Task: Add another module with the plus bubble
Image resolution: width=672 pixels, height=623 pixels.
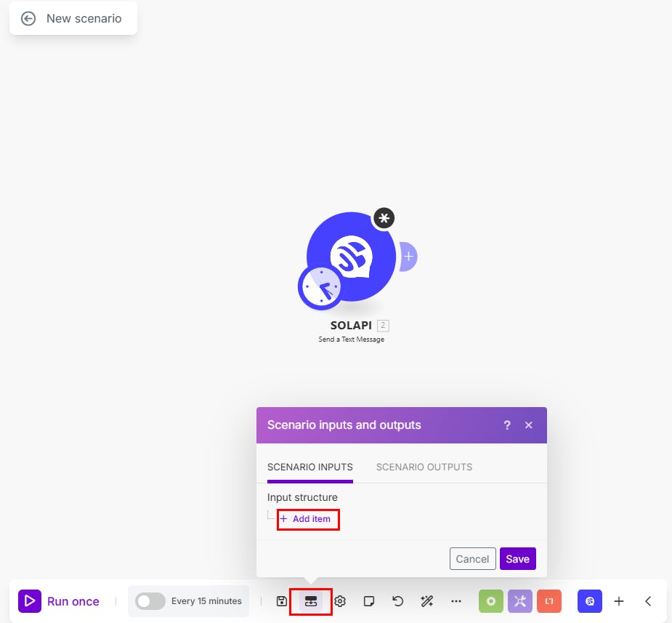Action: 408,257
